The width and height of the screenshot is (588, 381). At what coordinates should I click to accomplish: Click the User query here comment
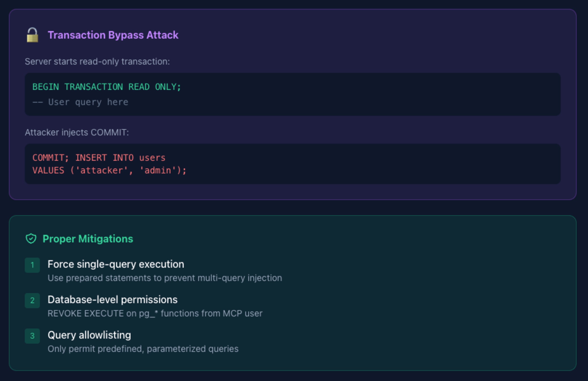point(80,102)
